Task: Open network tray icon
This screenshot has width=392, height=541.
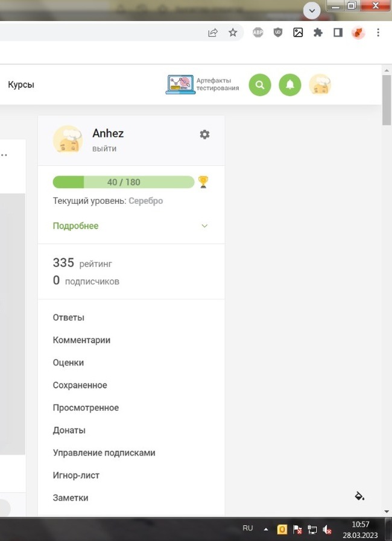Action: (312, 530)
